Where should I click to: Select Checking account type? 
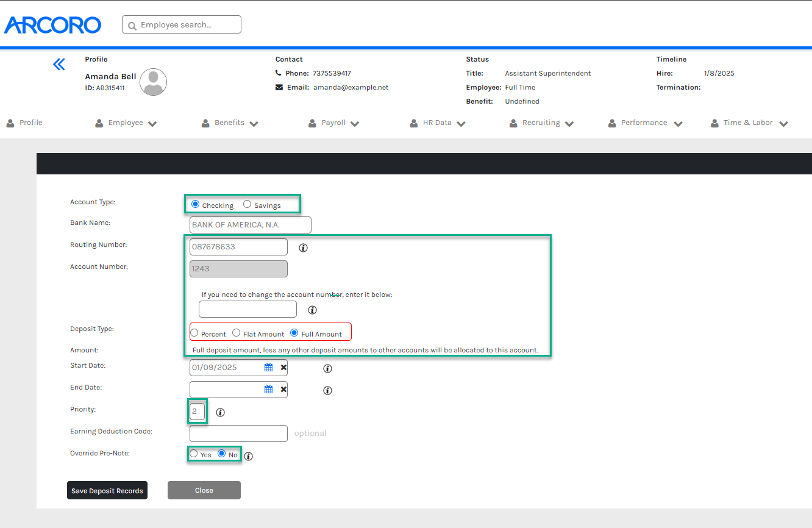pyautogui.click(x=195, y=204)
